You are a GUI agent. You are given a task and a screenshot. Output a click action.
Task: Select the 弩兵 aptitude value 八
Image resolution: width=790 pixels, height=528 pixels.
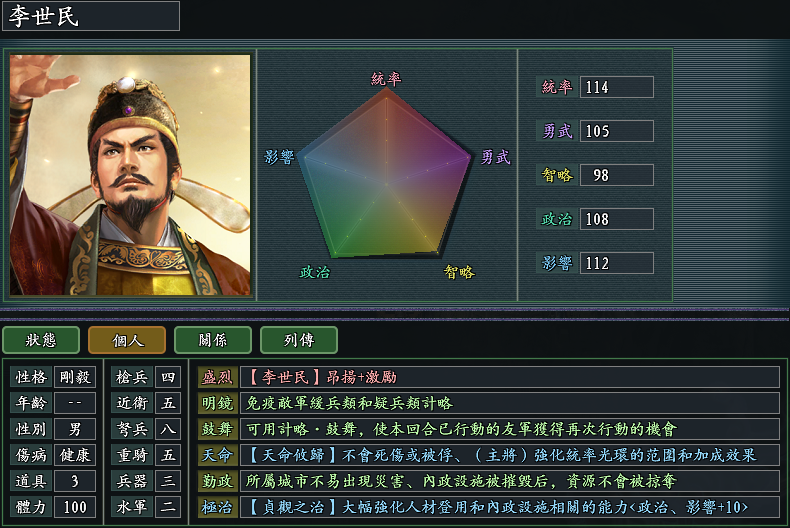168,429
